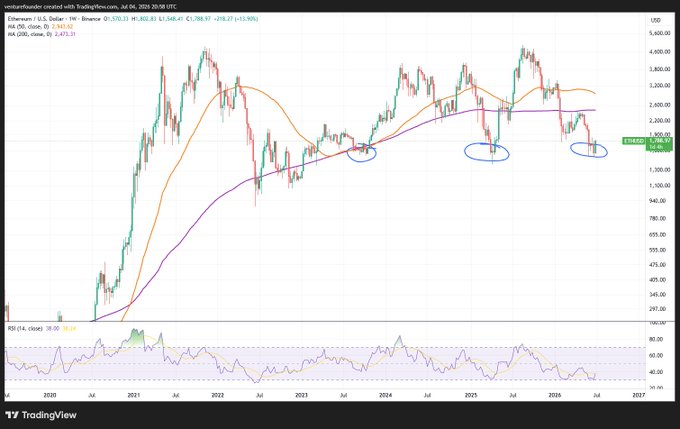
Task: Click the 2021 label on time axis
Action: click(x=134, y=395)
